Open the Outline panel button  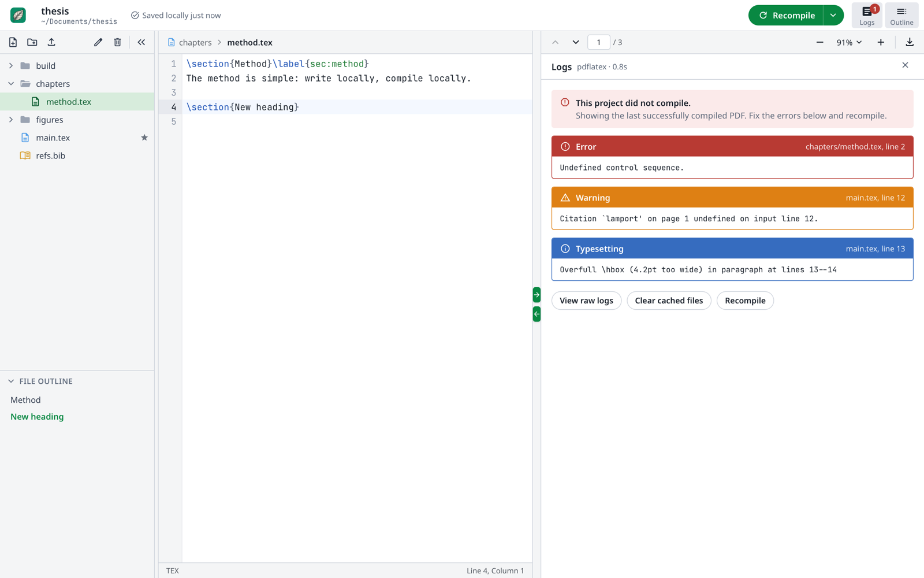901,16
